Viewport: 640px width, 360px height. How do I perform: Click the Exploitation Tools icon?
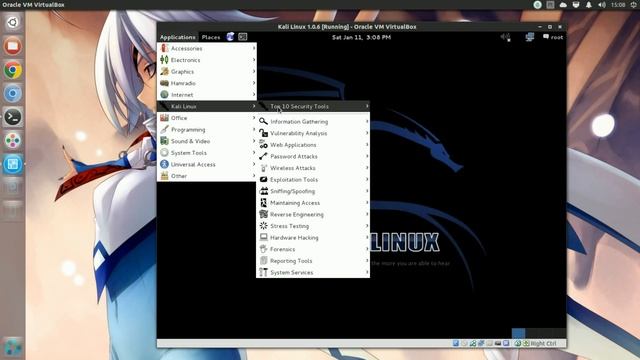[x=264, y=180]
